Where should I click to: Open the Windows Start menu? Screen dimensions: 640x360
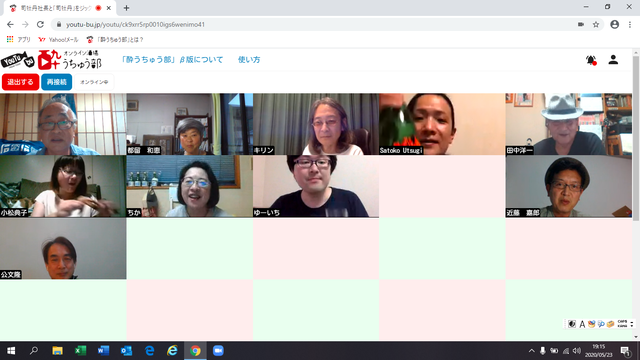pyautogui.click(x=11, y=351)
